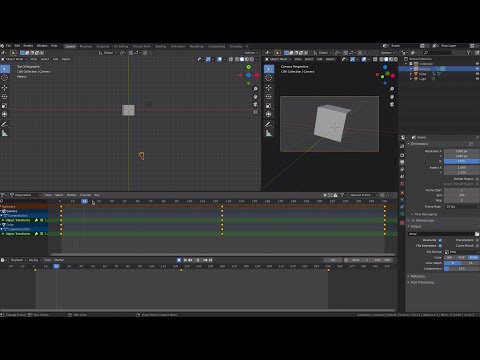Toggle camera view icon in camera viewport
This screenshot has height=360, width=480.
(x=392, y=104)
